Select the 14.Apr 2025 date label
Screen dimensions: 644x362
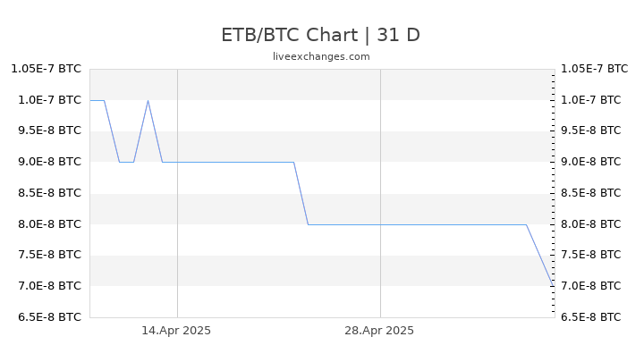(176, 331)
